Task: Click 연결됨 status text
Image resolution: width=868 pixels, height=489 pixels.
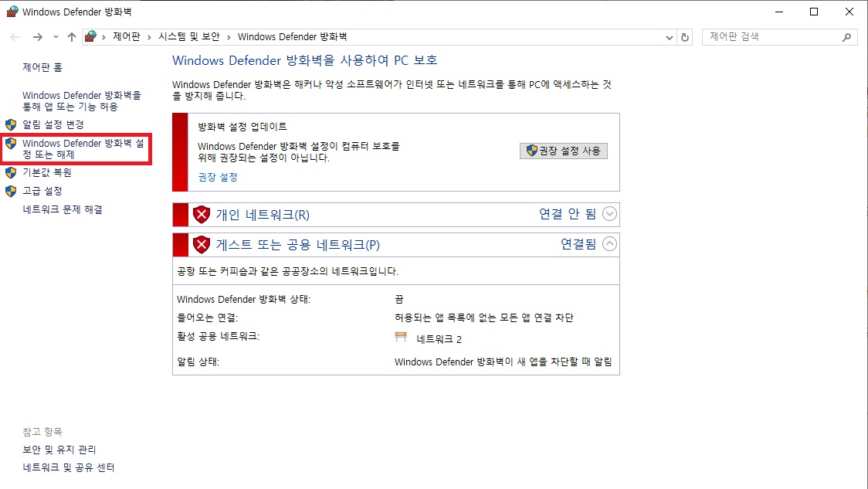Action: coord(578,244)
